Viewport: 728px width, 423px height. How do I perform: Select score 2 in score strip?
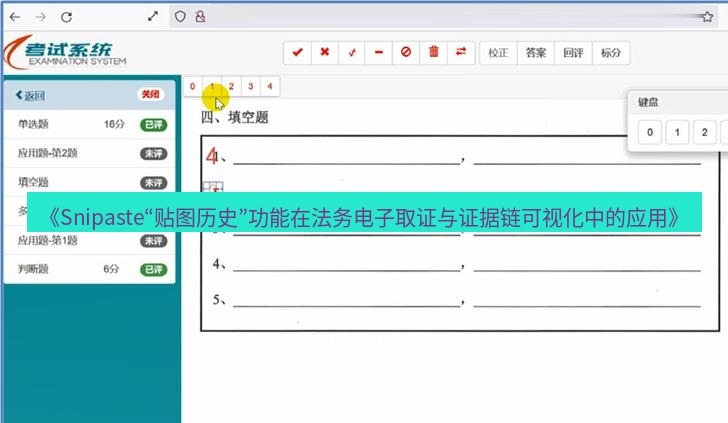pyautogui.click(x=231, y=86)
